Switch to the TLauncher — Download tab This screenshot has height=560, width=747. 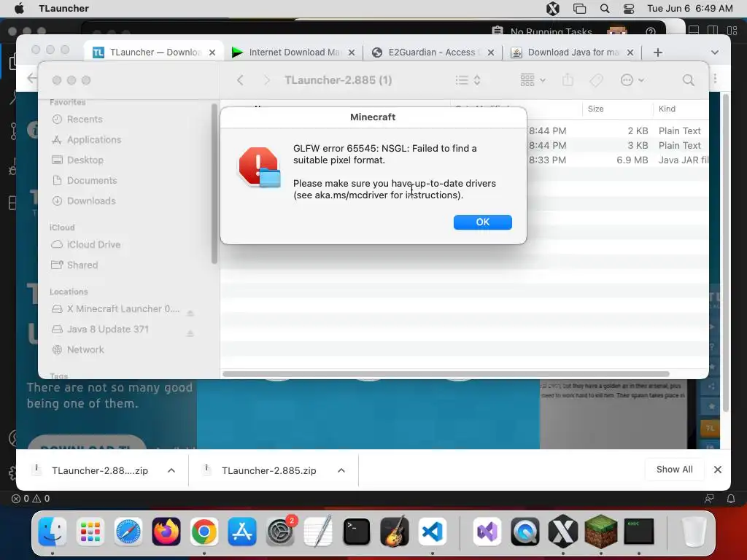pyautogui.click(x=154, y=52)
